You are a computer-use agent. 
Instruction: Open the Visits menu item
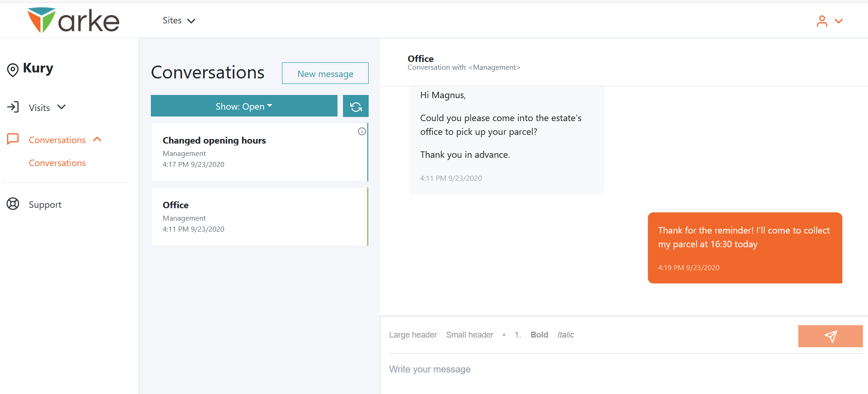[x=39, y=108]
